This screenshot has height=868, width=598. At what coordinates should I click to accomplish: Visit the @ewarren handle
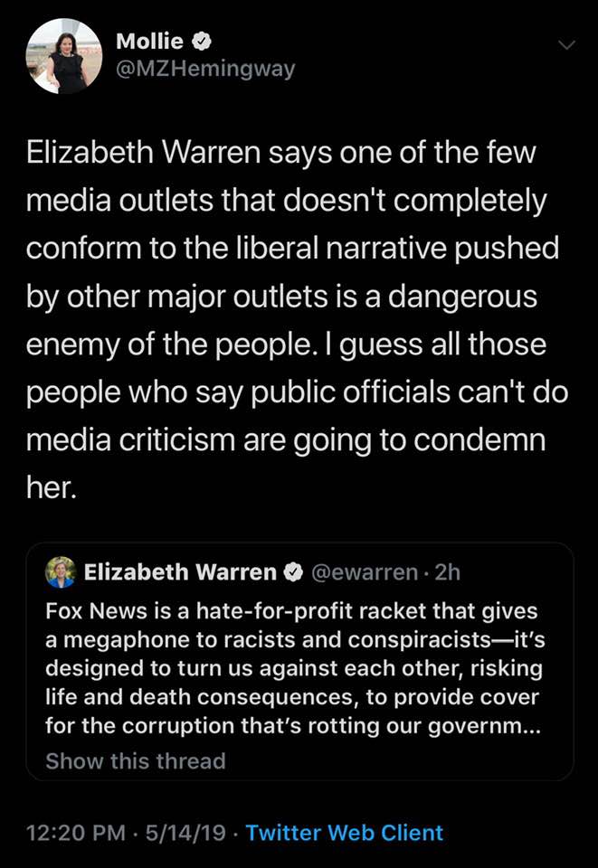click(x=365, y=572)
